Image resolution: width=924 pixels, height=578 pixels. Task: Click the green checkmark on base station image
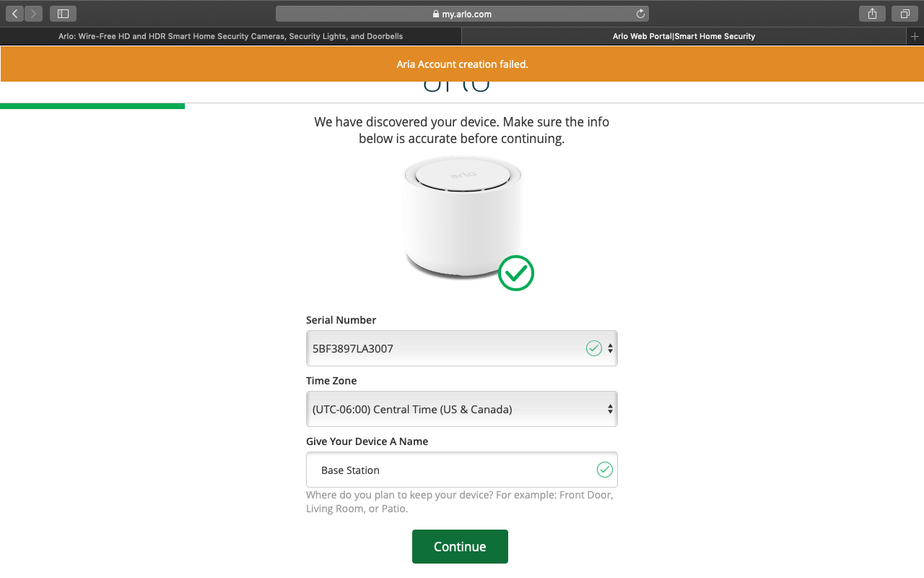[x=516, y=273]
